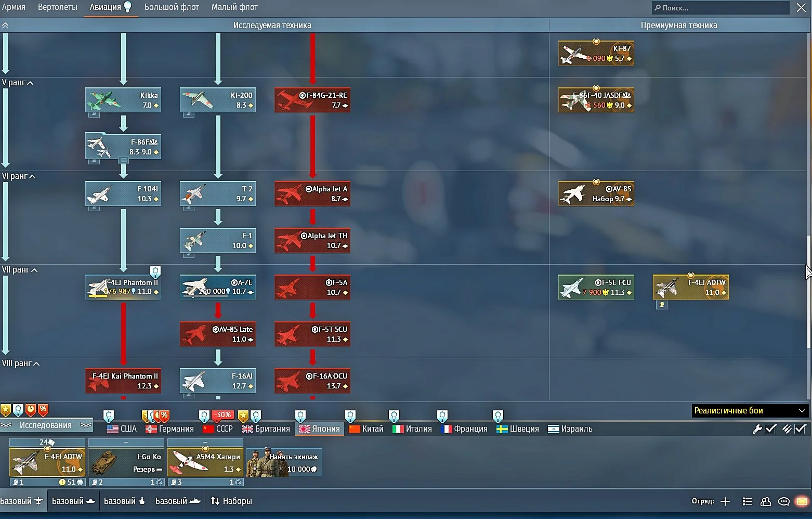Collapse the VIII ранг section

[36, 364]
